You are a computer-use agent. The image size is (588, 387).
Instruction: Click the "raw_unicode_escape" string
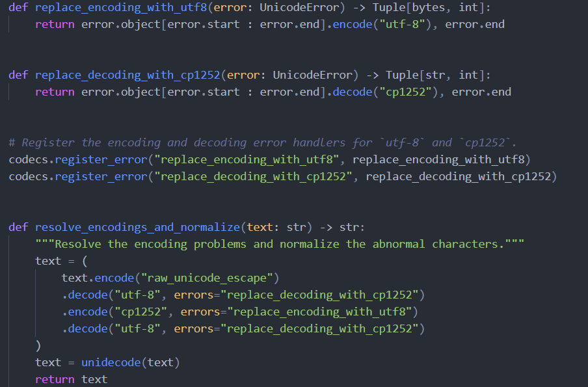pos(207,278)
